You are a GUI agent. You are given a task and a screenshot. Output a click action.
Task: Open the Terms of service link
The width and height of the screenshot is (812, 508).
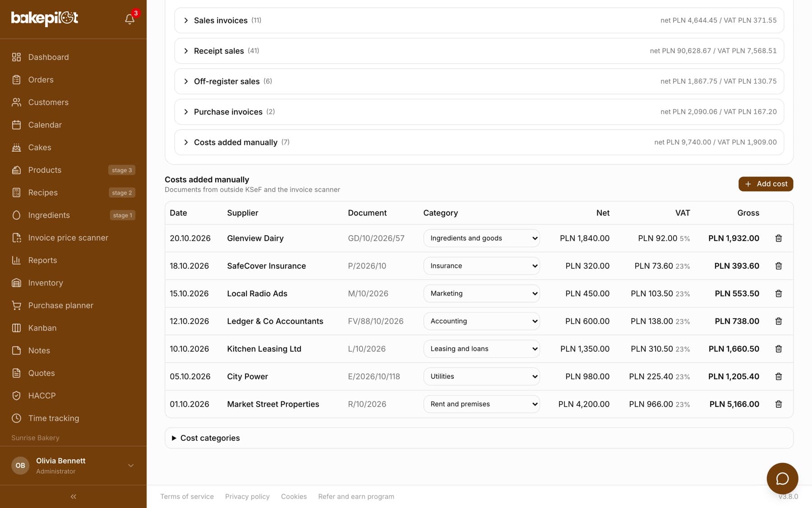point(187,496)
